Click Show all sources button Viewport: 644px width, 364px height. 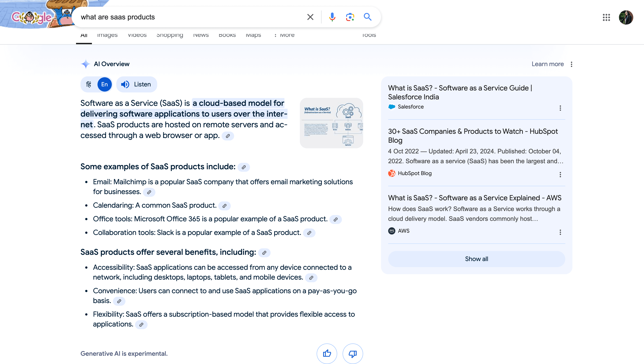click(476, 259)
